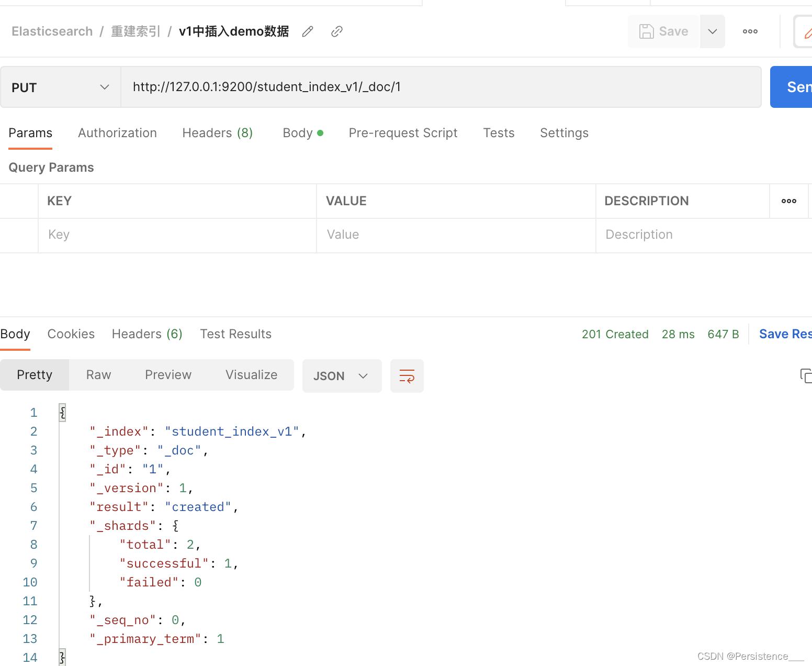Image resolution: width=812 pixels, height=666 pixels.
Task: Click the 201 Created status text
Action: (615, 334)
